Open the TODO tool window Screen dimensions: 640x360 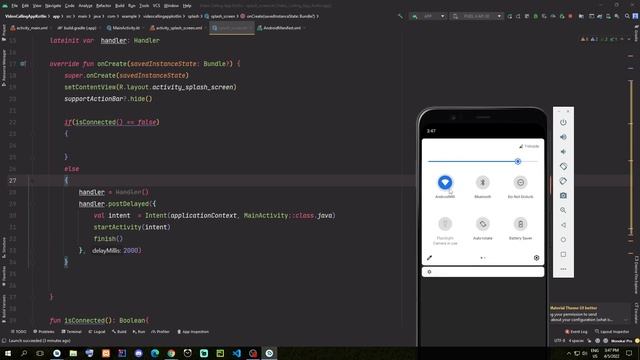coord(19,332)
